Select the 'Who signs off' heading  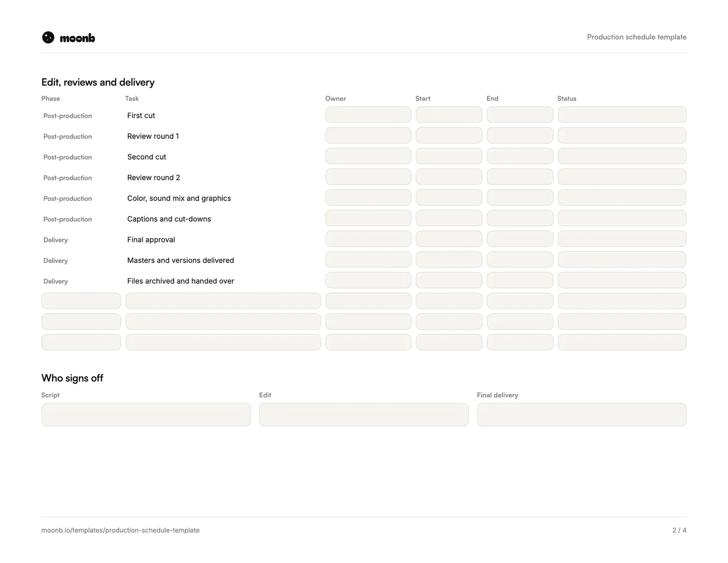pyautogui.click(x=72, y=378)
